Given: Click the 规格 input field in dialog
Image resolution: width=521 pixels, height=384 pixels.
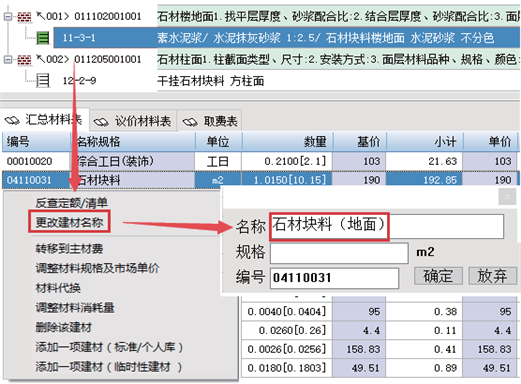Looking at the screenshot, I should [339, 253].
